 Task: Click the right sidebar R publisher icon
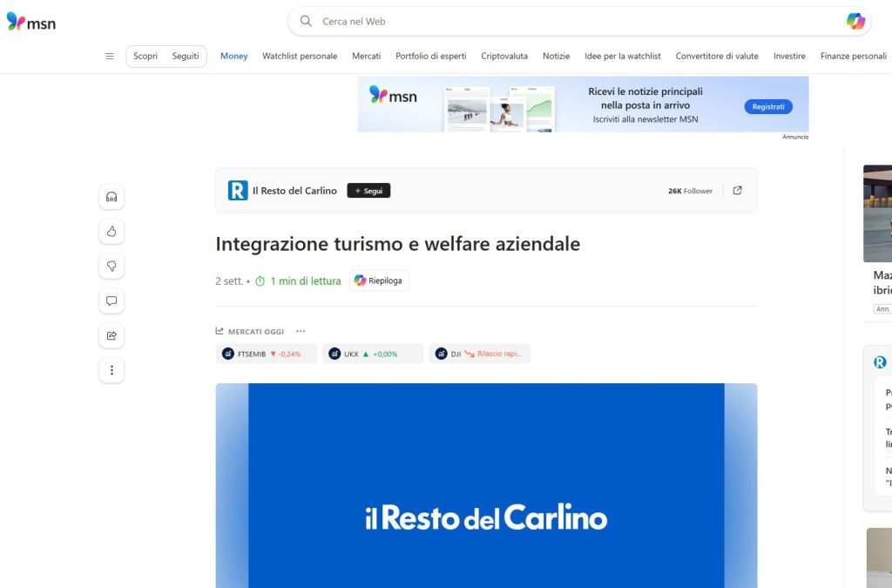(x=880, y=362)
